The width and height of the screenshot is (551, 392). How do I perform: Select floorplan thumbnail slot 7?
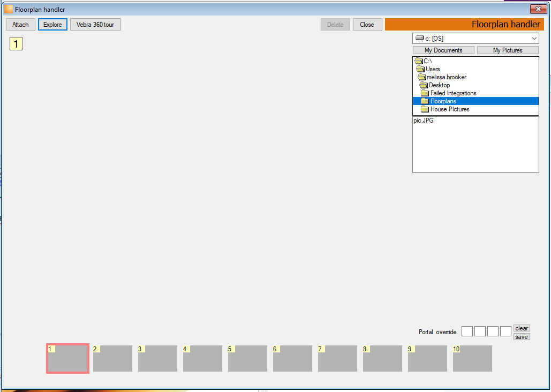(x=337, y=358)
